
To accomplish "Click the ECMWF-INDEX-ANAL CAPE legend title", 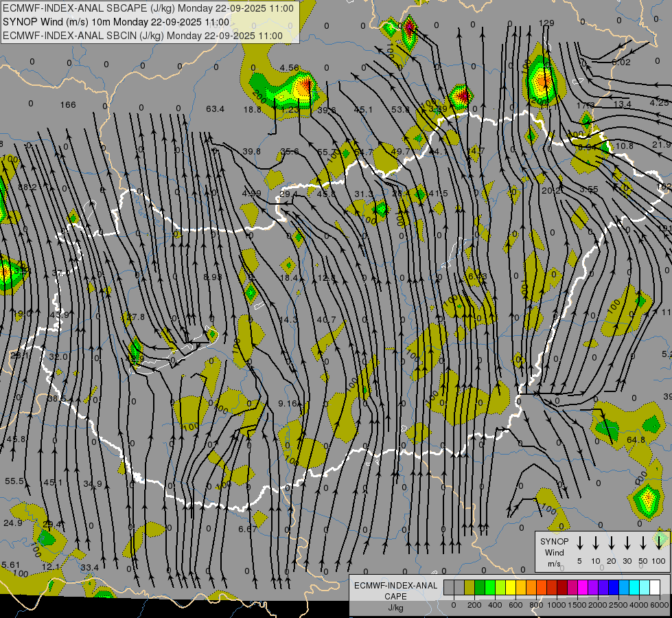I will [x=395, y=591].
